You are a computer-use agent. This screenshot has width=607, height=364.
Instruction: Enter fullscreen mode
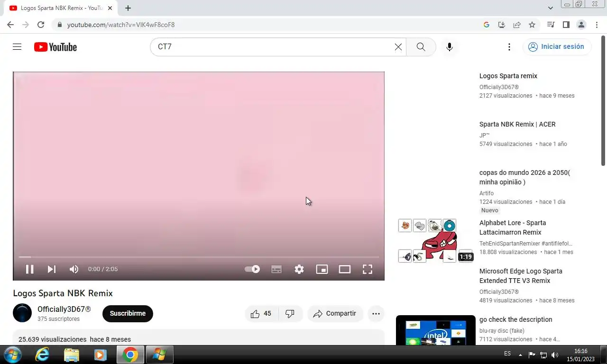click(368, 269)
